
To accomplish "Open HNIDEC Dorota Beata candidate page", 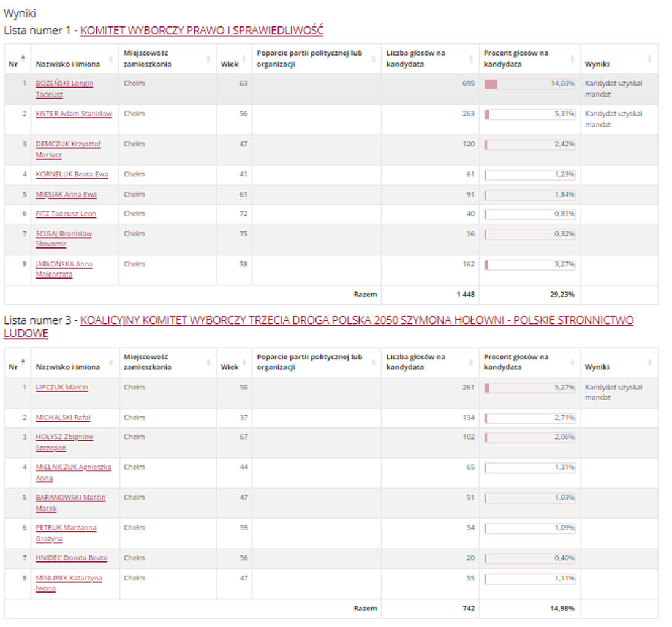I will coord(71,558).
